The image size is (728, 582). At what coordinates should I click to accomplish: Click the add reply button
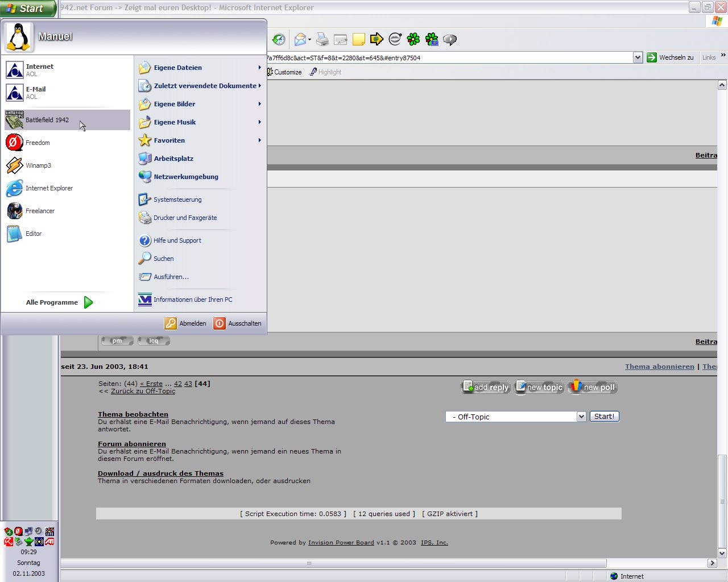pyautogui.click(x=486, y=387)
